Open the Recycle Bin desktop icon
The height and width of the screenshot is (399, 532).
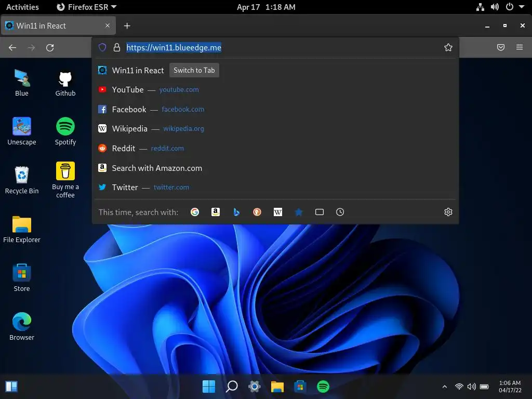(22, 180)
